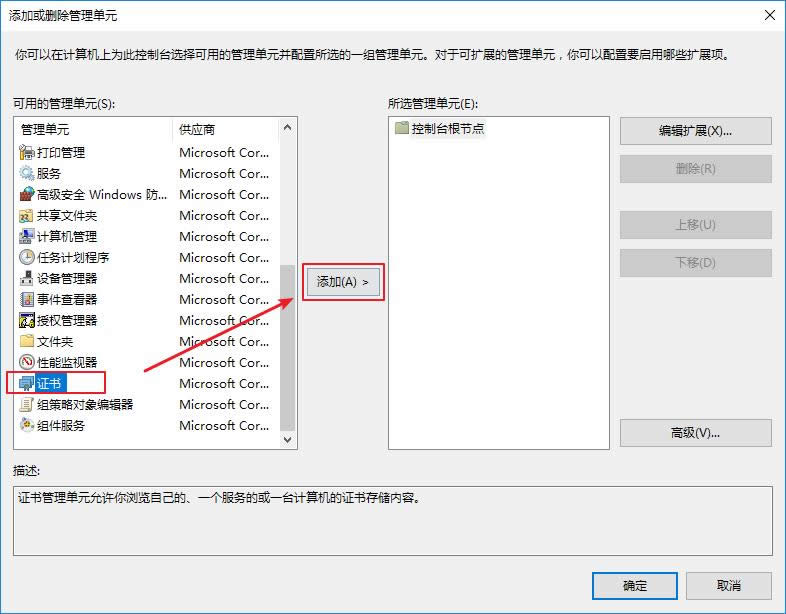The height and width of the screenshot is (614, 786).
Task: Select 授权管理器 in the snap-in list
Action: tap(67, 321)
